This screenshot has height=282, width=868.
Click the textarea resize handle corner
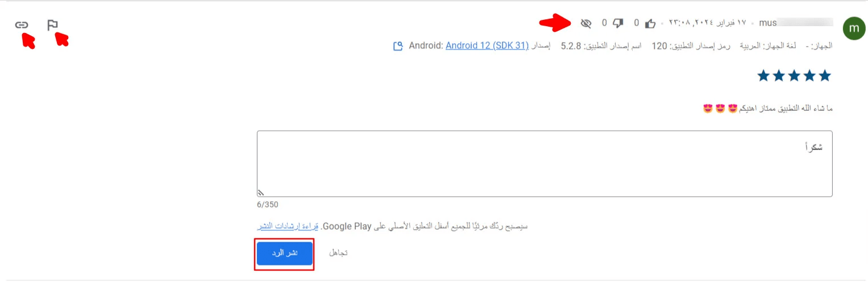point(261,193)
